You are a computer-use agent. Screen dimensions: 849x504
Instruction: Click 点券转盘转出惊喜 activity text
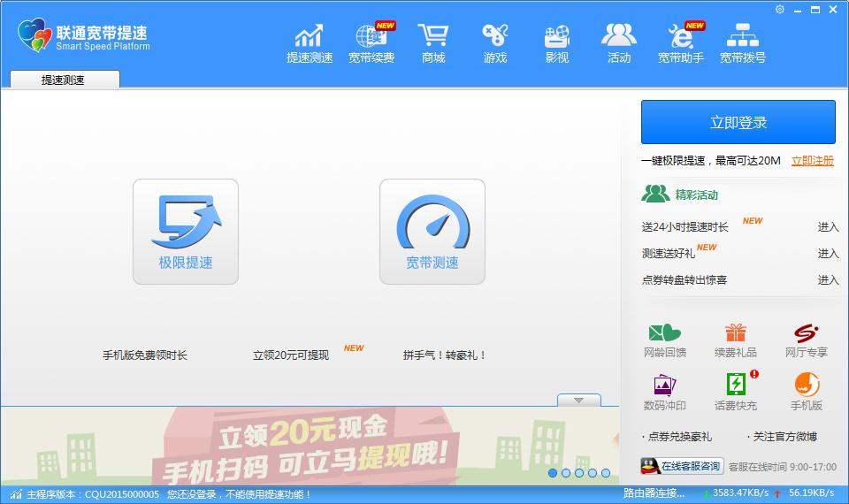[685, 280]
